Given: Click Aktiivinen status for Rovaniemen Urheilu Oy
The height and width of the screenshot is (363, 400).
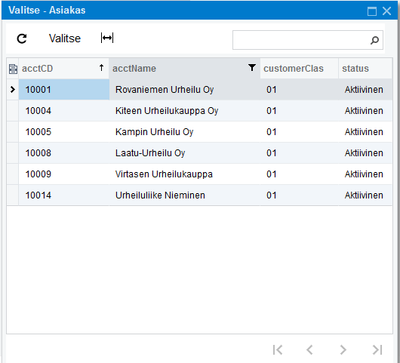Looking at the screenshot, I should click(x=364, y=90).
